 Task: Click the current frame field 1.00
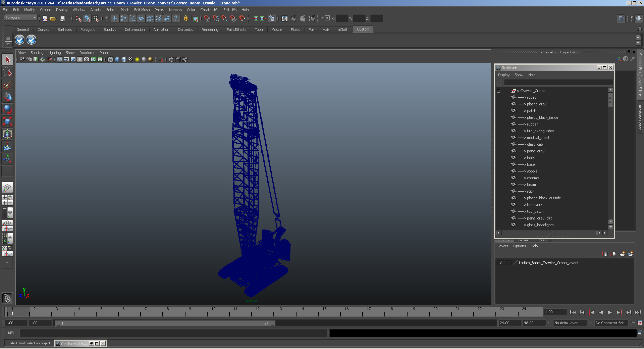tap(555, 312)
